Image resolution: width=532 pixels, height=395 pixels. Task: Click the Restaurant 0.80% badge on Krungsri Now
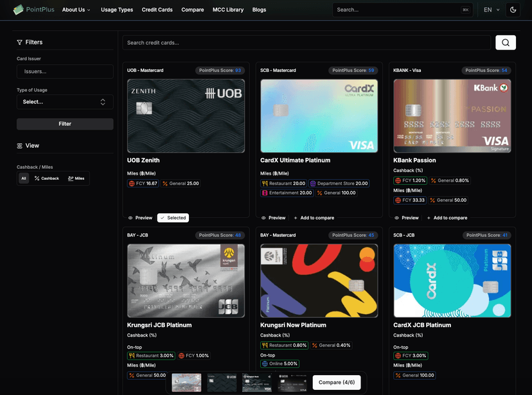285,345
